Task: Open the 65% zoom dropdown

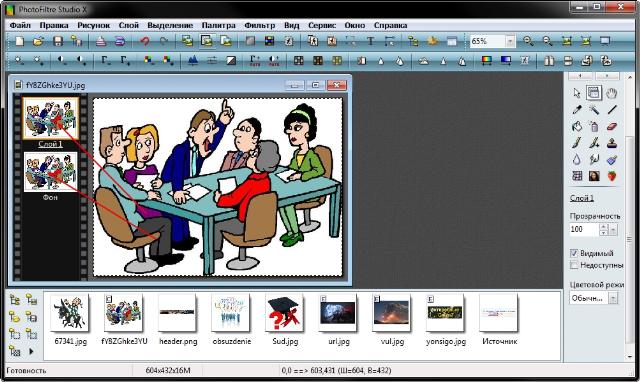Action: coord(510,41)
